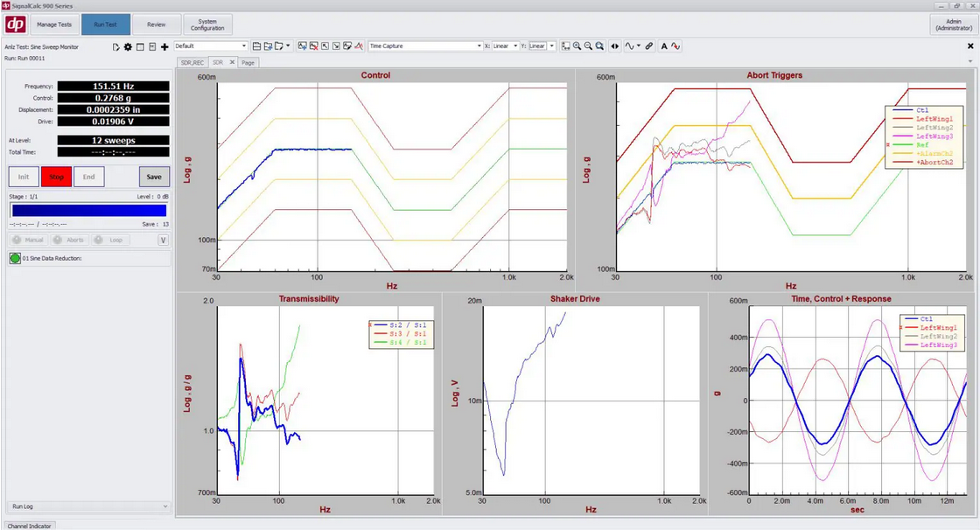Toggle the Aborts button
This screenshot has height=530, width=980.
click(70, 240)
